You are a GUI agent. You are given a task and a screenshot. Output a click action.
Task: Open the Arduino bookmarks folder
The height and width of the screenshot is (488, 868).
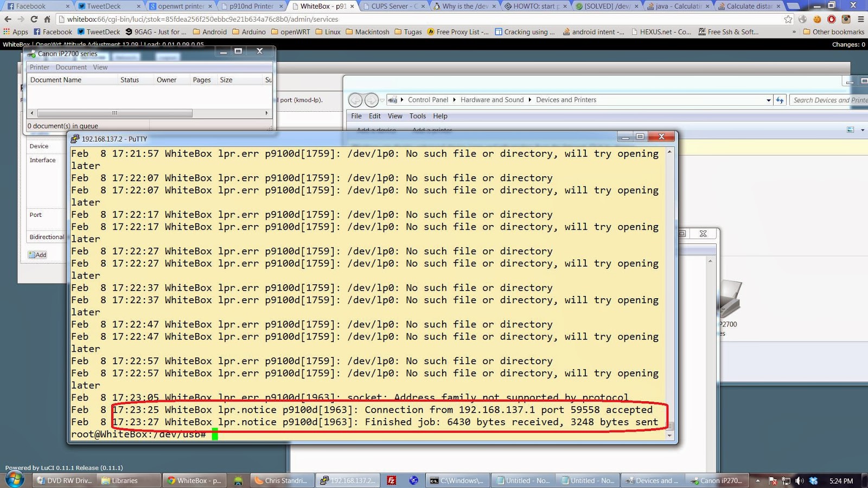coord(249,32)
